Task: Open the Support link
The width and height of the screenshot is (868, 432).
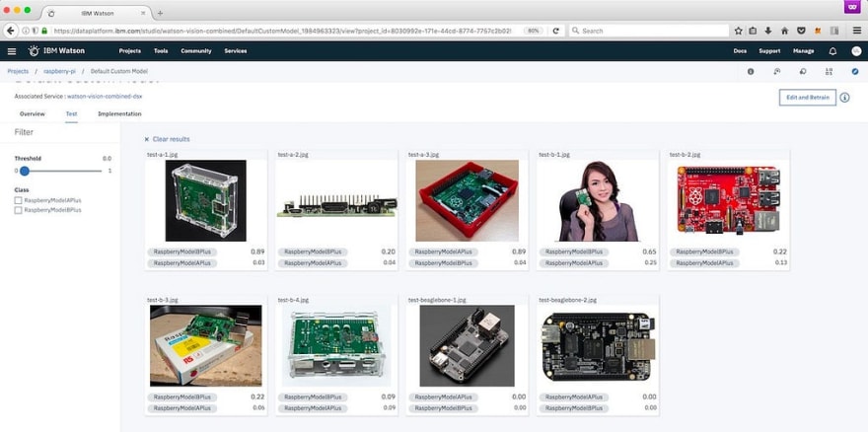Action: coord(769,51)
